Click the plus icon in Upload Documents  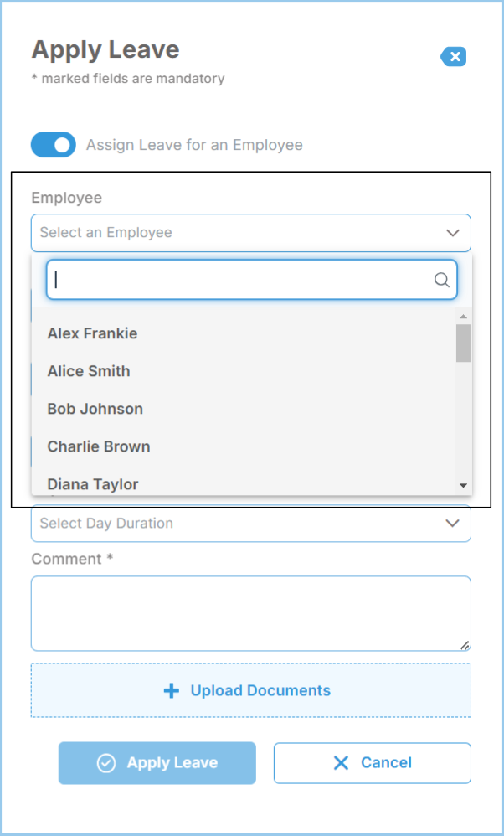[172, 691]
